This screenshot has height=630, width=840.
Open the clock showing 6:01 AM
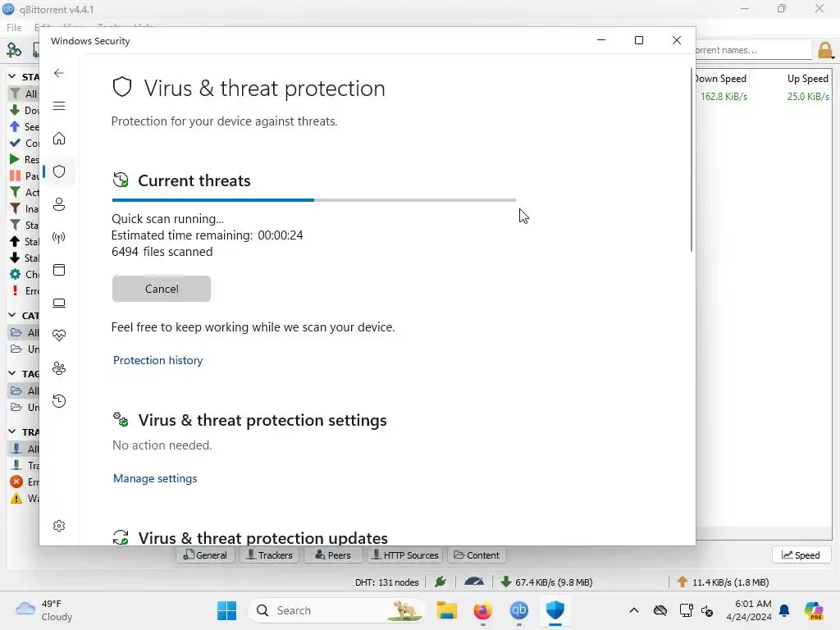[749, 610]
